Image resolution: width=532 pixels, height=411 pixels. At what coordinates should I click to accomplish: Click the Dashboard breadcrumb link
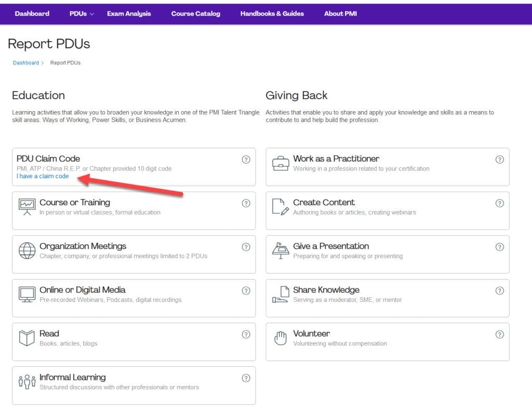[x=26, y=63]
